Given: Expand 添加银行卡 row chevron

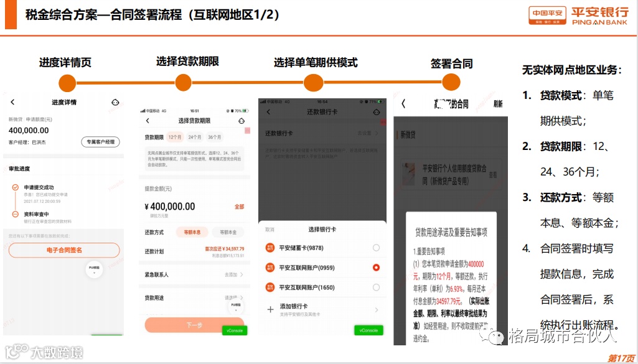Looking at the screenshot, I should [377, 310].
